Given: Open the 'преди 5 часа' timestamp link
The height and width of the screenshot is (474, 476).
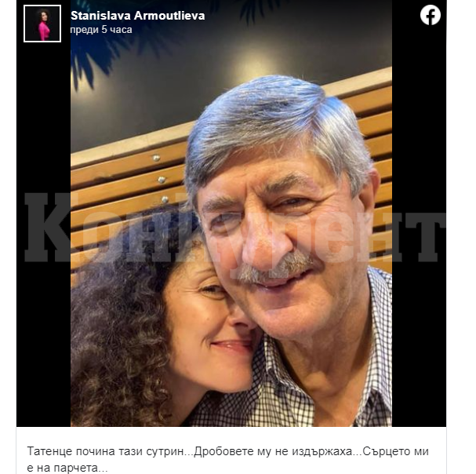Looking at the screenshot, I should (x=101, y=30).
